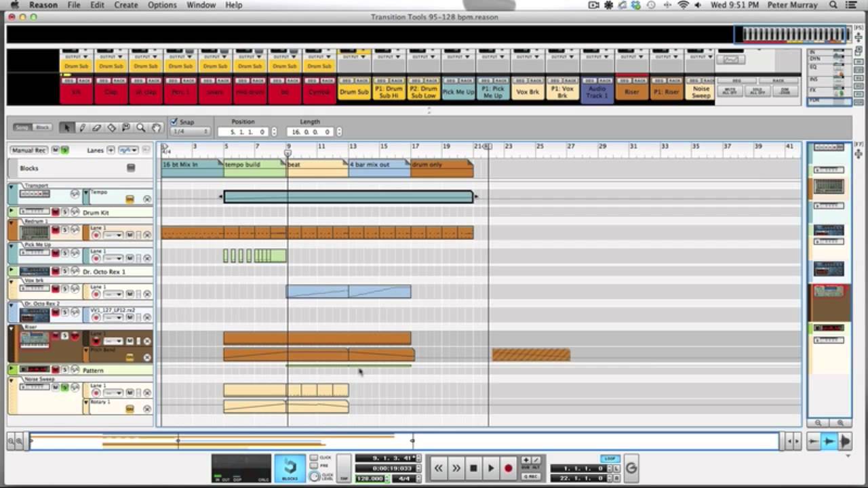Screen dimensions: 868x488
Task: Click the click level knob
Action: (x=313, y=477)
